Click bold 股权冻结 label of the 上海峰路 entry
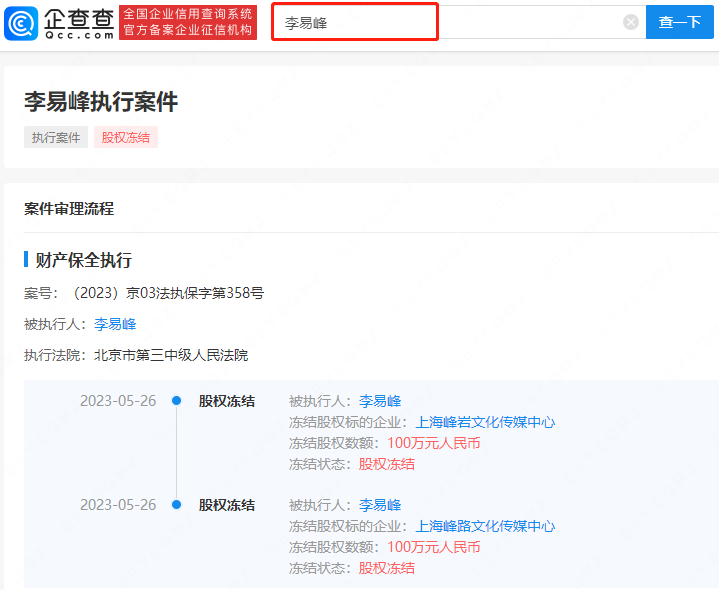 (x=227, y=505)
